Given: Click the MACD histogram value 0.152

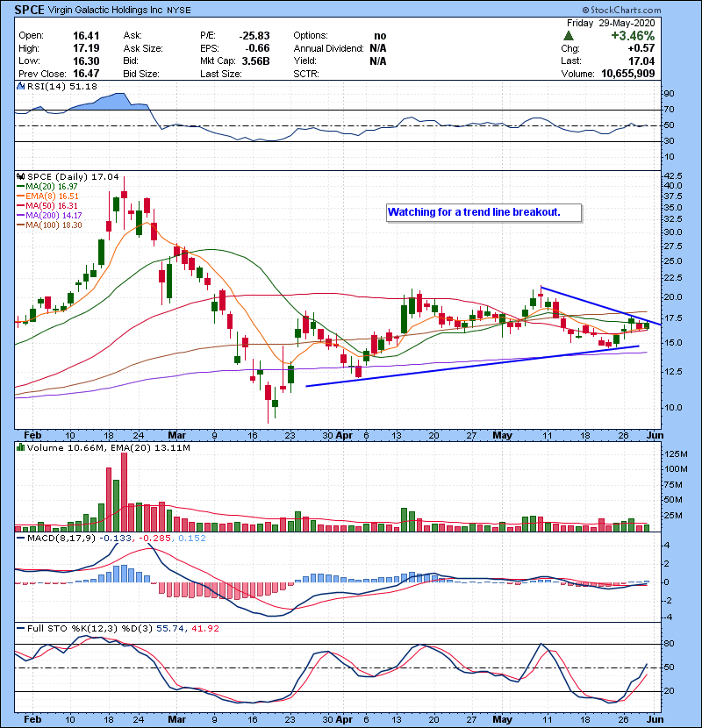Looking at the screenshot, I should tap(192, 539).
